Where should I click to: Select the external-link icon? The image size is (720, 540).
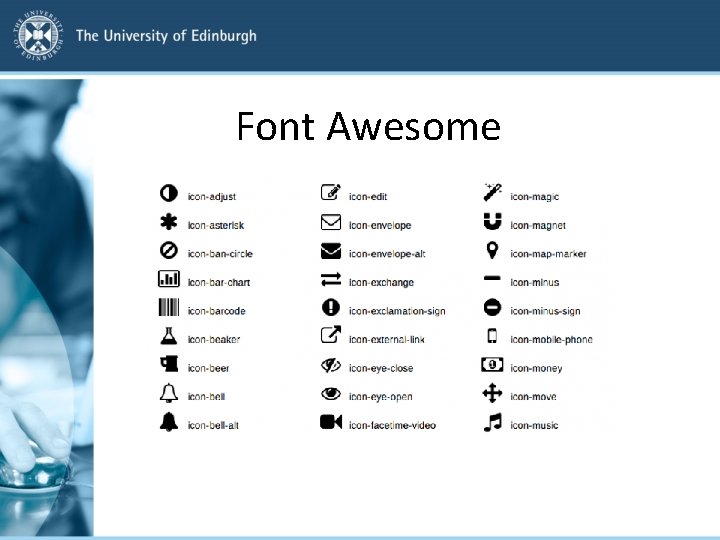point(331,335)
